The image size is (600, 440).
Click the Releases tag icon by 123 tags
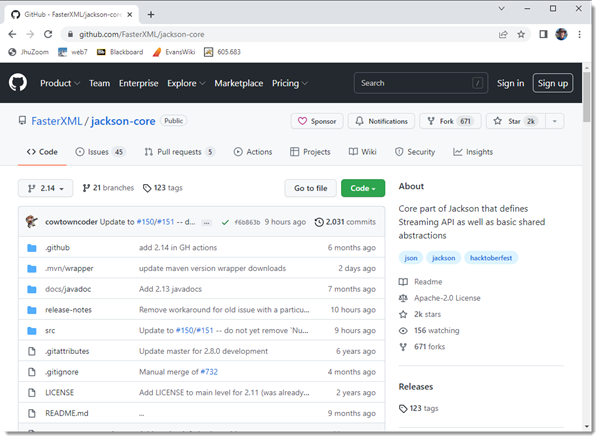coord(403,409)
